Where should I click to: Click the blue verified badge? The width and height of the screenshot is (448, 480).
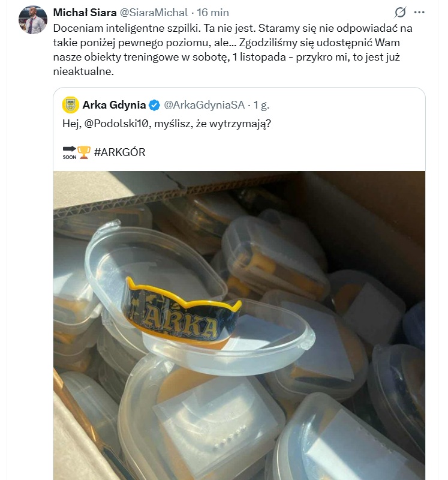pos(154,106)
